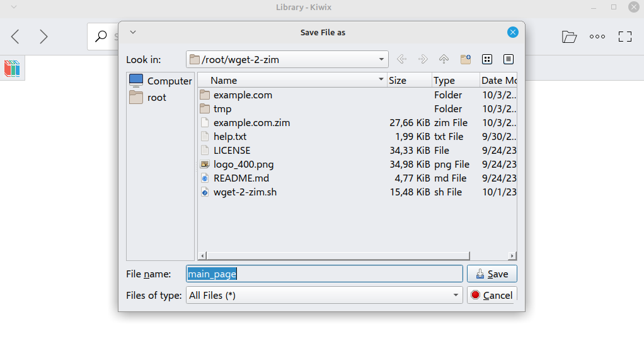Click the Cancel button
Image resolution: width=644 pixels, height=353 pixels.
point(492,295)
